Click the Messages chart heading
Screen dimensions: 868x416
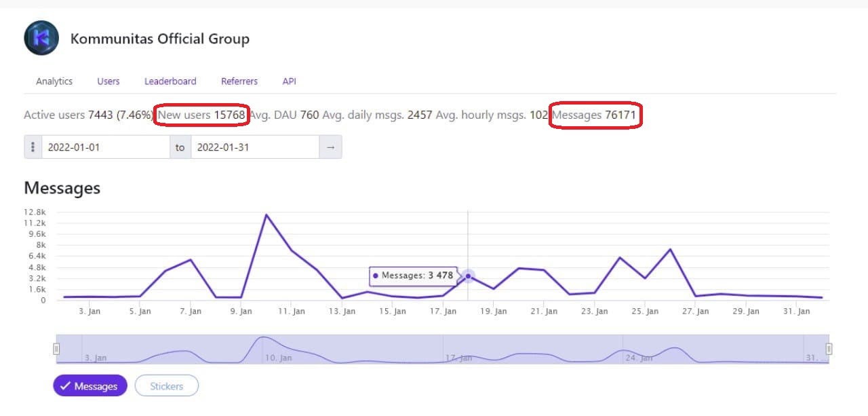pyautogui.click(x=62, y=188)
